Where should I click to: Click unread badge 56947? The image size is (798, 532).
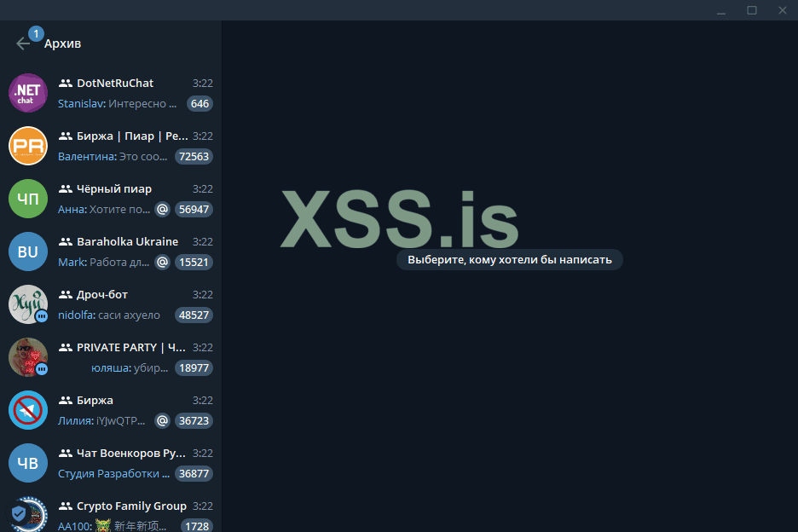tap(194, 209)
